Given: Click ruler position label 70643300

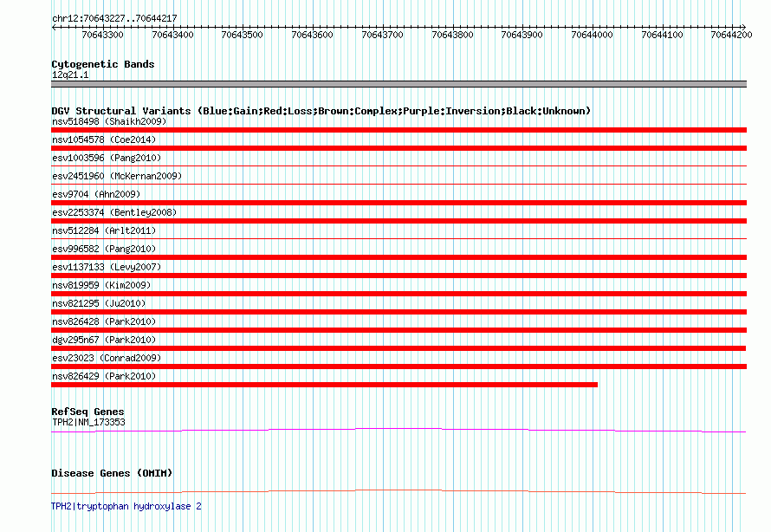Looking at the screenshot, I should 102,35.
